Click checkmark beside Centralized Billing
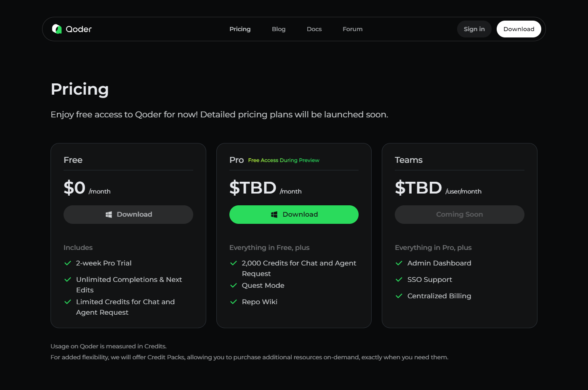This screenshot has width=588, height=390. coord(399,296)
